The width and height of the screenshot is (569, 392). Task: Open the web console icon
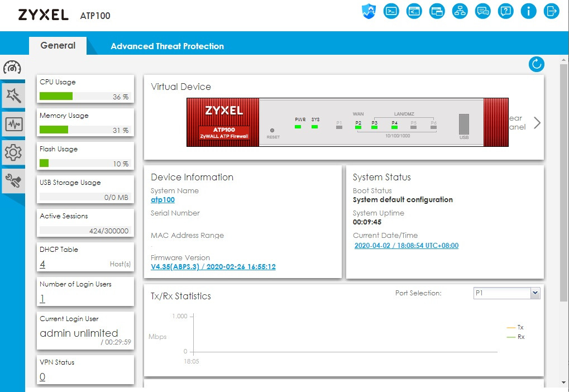(x=414, y=11)
